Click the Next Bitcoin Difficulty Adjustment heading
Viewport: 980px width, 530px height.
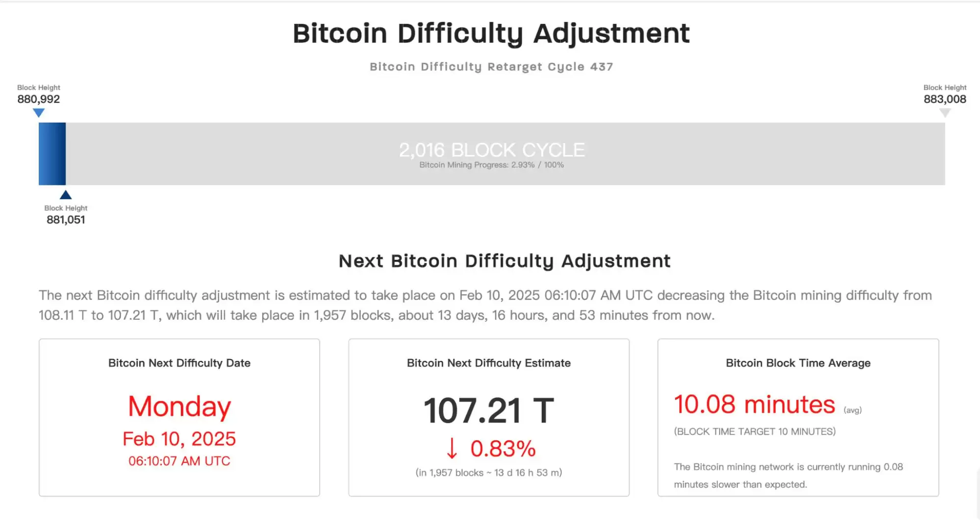pyautogui.click(x=504, y=261)
